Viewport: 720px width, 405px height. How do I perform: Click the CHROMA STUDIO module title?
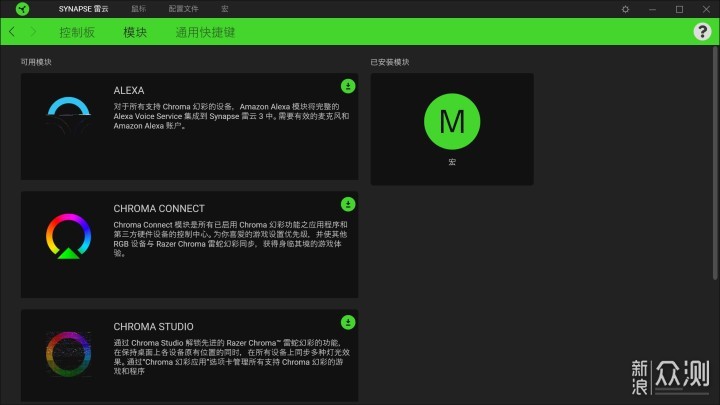point(153,326)
